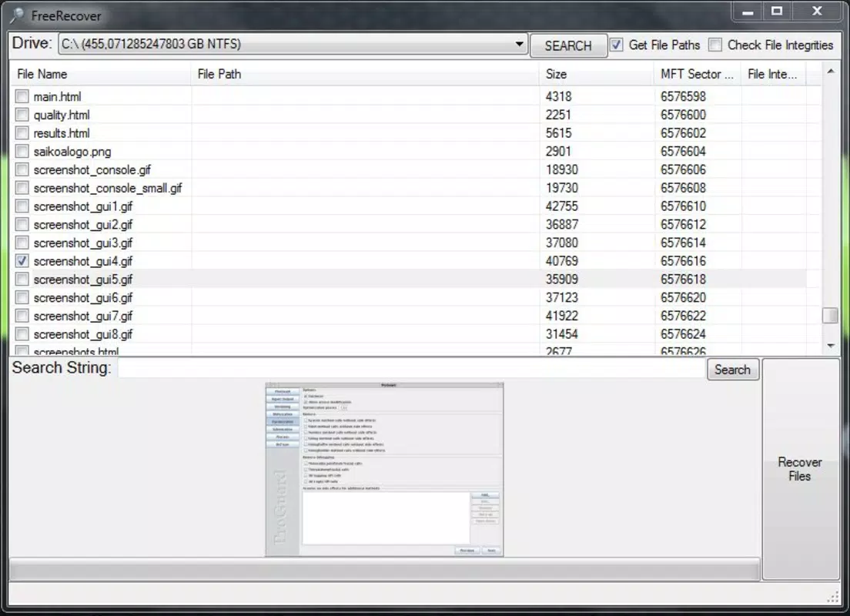The height and width of the screenshot is (616, 850).
Task: Select the screenshot_gui2.gif file name
Action: (x=83, y=225)
